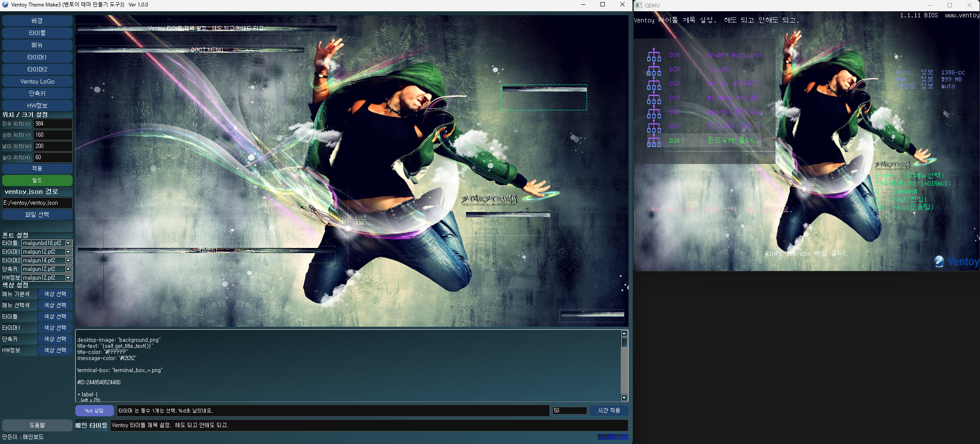
Task: Choose color for 메뉴 기본색
Action: pyautogui.click(x=55, y=294)
